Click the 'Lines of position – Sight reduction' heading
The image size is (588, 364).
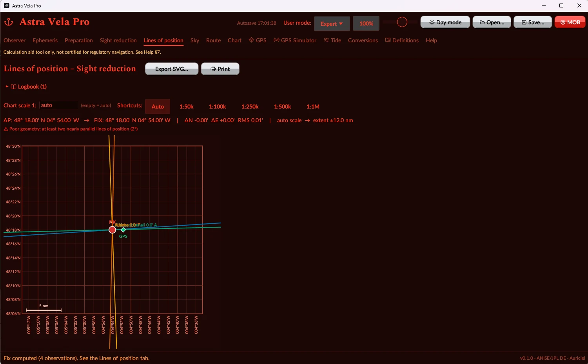tap(70, 69)
